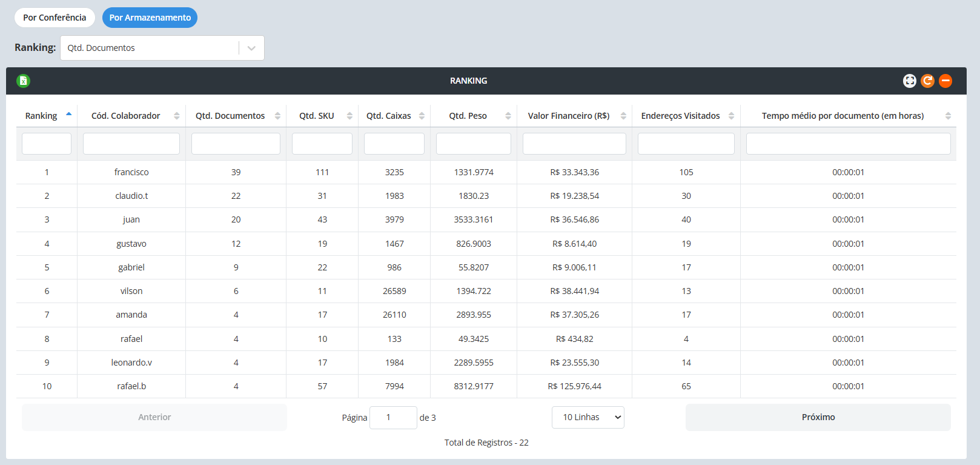Switch to Por Conferência tab
The width and height of the screenshot is (980, 465).
point(55,18)
